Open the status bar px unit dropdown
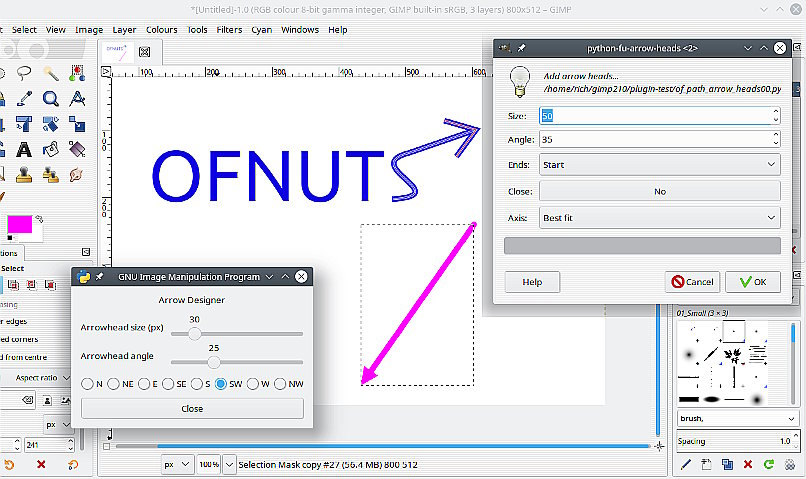This screenshot has width=806, height=479. 177,465
